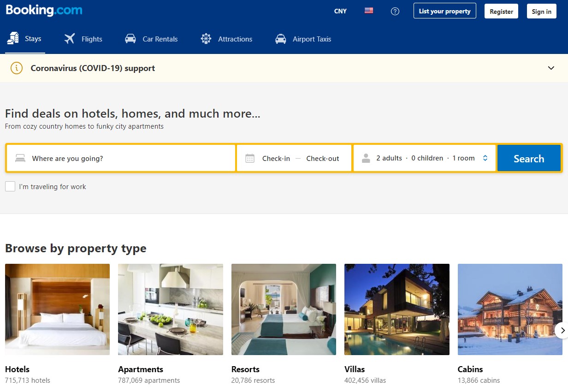Open the US flag language selector
Image resolution: width=568 pixels, height=392 pixels.
click(369, 11)
